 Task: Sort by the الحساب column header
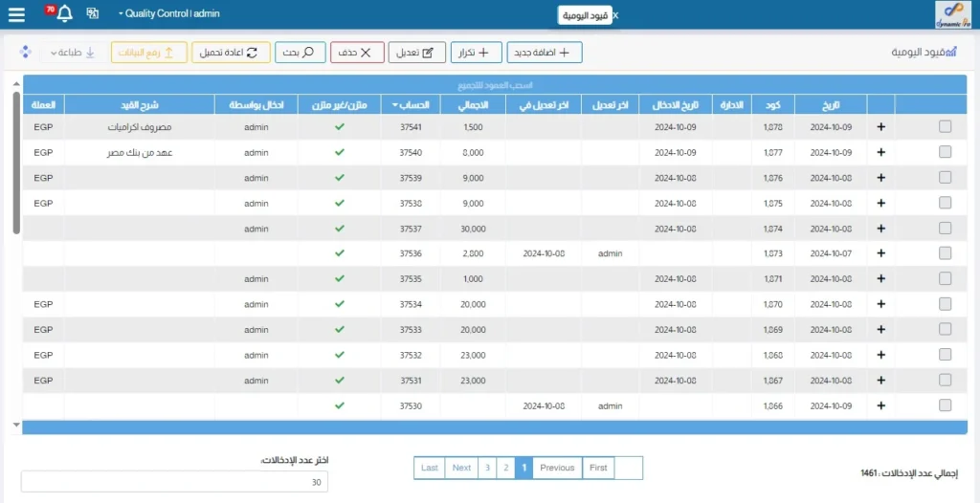tap(411, 104)
